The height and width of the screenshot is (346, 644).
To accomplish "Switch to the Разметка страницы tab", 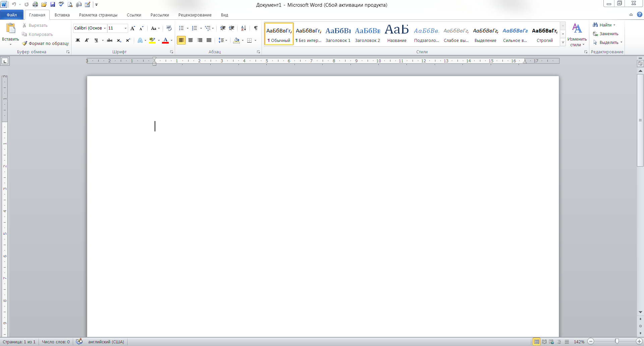I will coord(98,15).
